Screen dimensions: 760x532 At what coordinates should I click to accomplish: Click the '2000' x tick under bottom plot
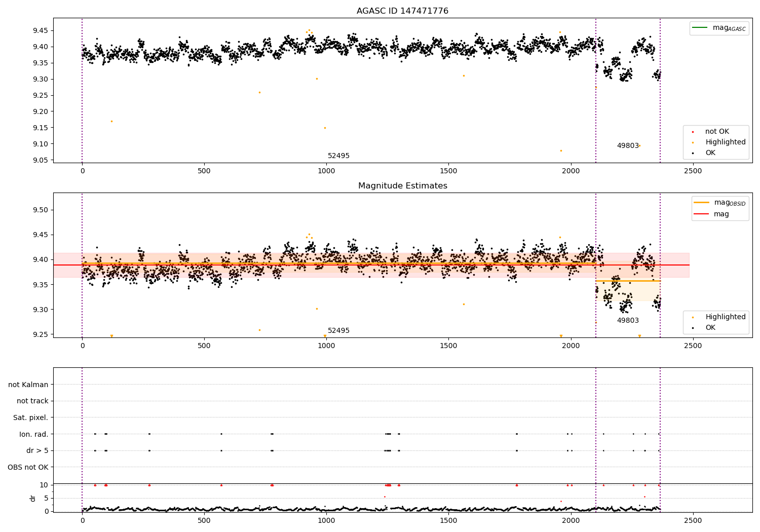[571, 521]
